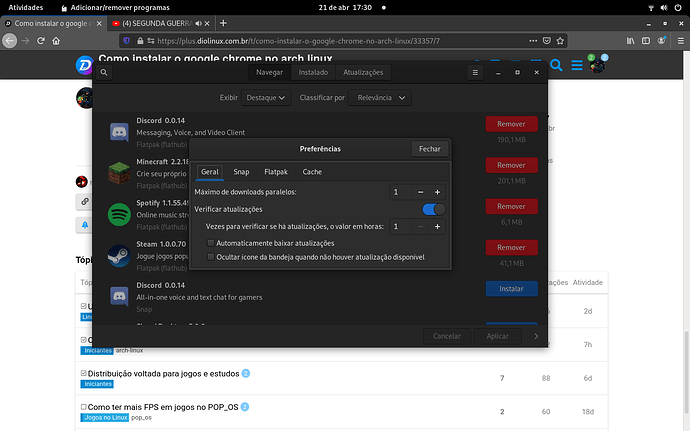Screen dimensions: 690x431
Task: Open the Relevância sort dropdown
Action: pyautogui.click(x=380, y=98)
